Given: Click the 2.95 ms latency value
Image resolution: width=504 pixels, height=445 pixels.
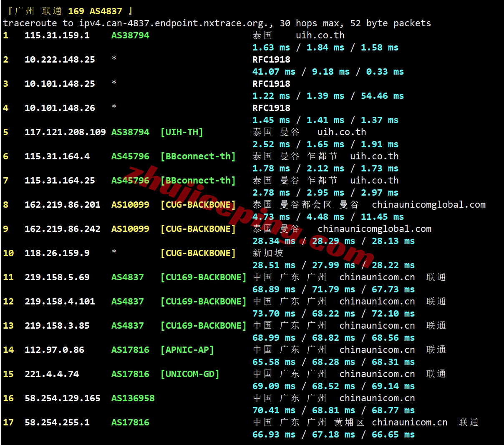Looking at the screenshot, I should click(325, 192).
